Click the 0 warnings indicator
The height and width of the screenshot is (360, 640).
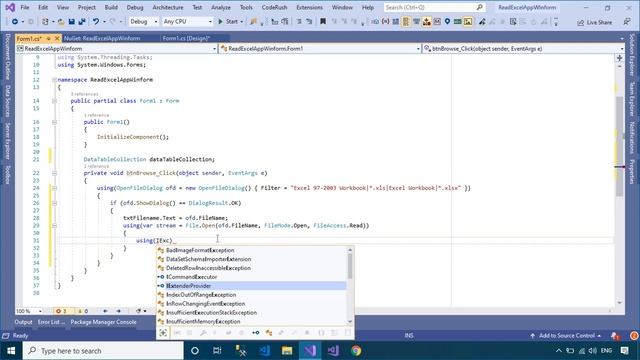coord(82,311)
